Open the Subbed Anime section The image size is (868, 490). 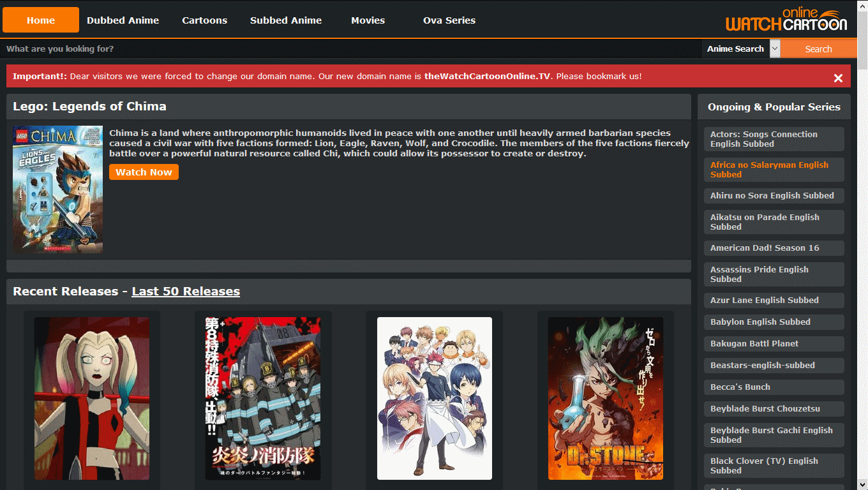pos(286,20)
